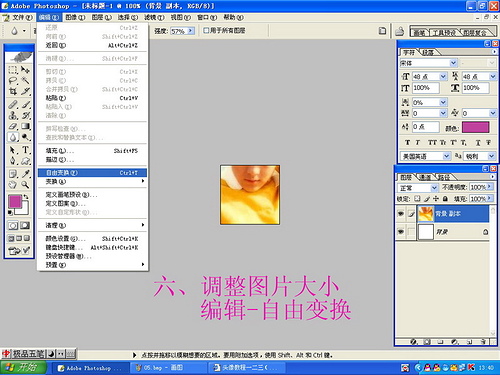Open the 锐利 anti-aliasing dropdown

[x=492, y=156]
